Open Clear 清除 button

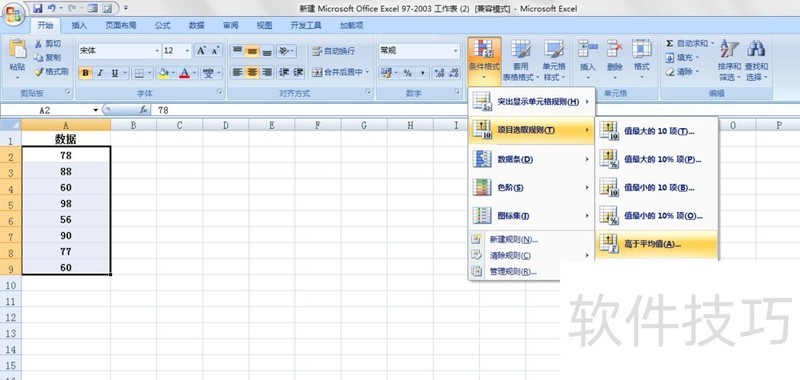pos(682,72)
